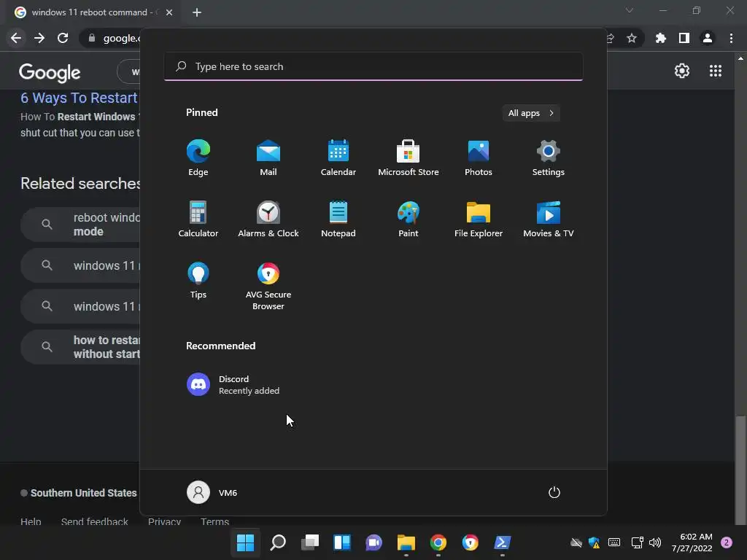Open AVG Secure Browser from taskbar

coord(471,542)
